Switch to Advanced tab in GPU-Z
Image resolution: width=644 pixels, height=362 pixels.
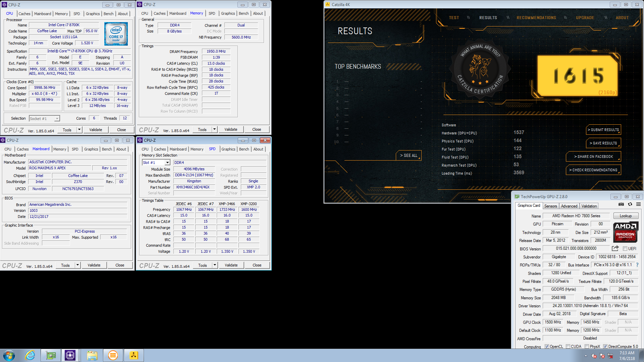tap(569, 206)
